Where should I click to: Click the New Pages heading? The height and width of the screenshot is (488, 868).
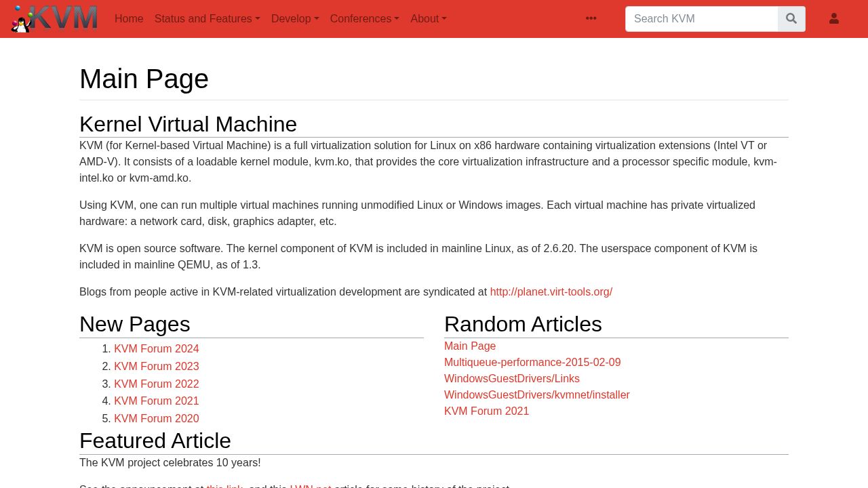point(135,325)
